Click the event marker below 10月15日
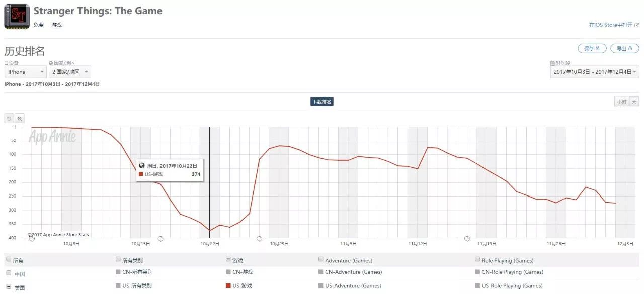The height and width of the screenshot is (294, 644). (160, 238)
